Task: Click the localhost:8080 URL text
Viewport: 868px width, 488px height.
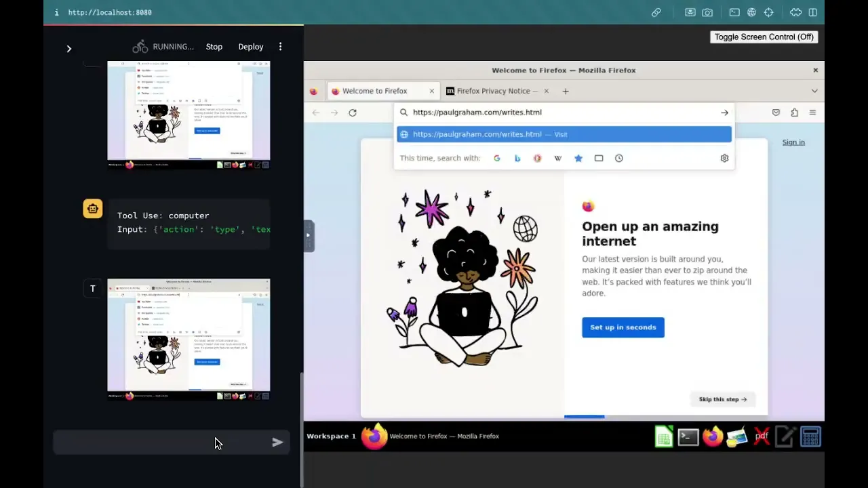Action: [x=110, y=12]
